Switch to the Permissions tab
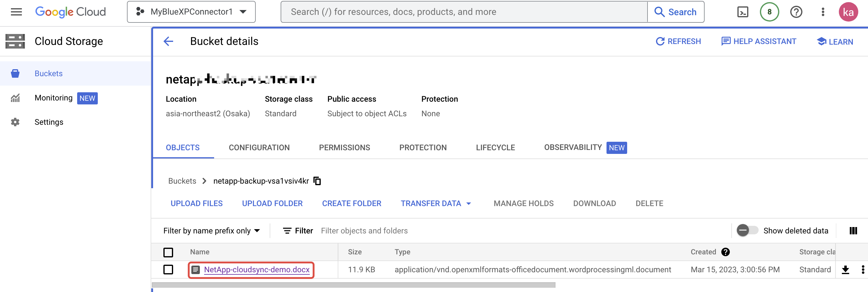This screenshot has height=292, width=868. 344,148
